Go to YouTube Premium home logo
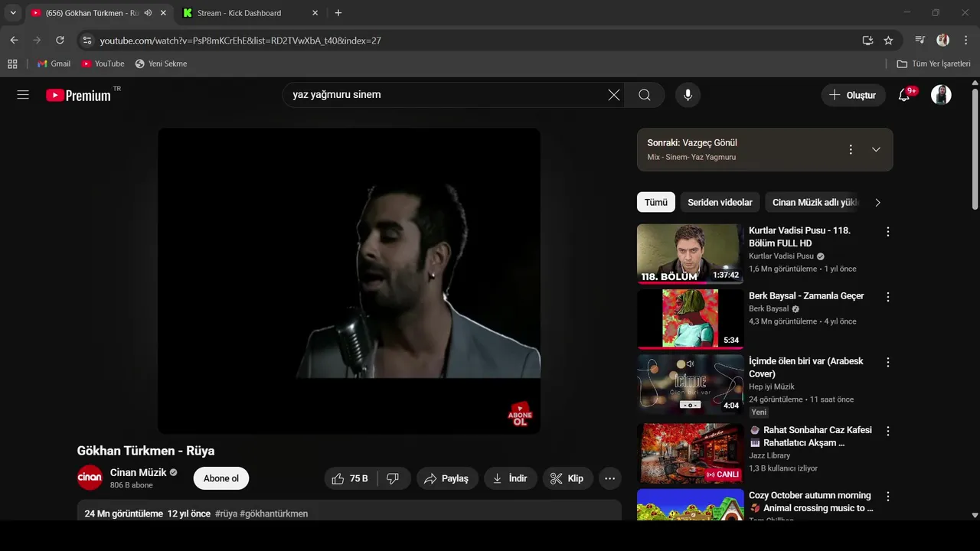The height and width of the screenshot is (551, 980). coord(78,95)
